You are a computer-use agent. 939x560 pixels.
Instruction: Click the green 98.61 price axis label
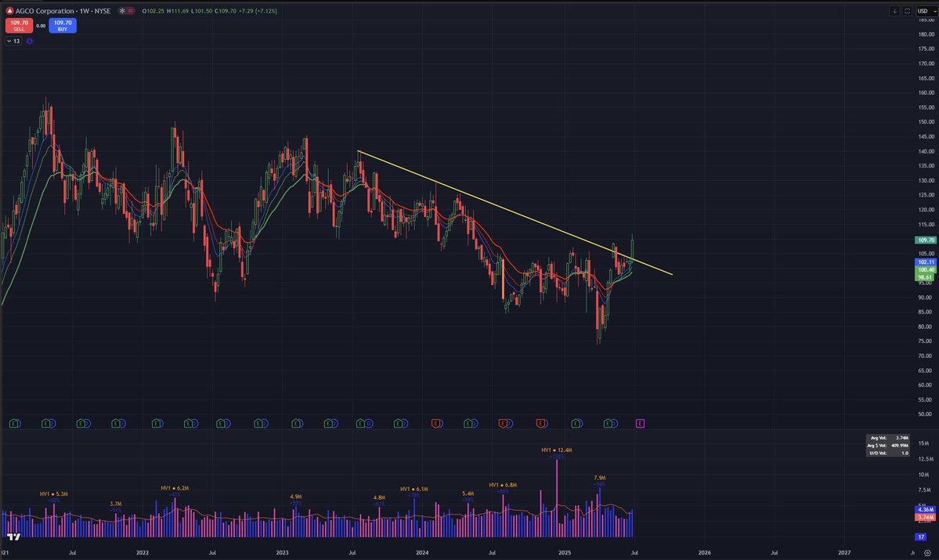point(926,278)
